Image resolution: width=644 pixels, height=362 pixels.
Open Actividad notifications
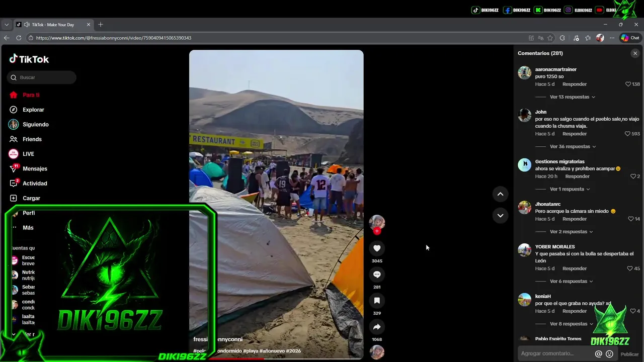[35, 184]
